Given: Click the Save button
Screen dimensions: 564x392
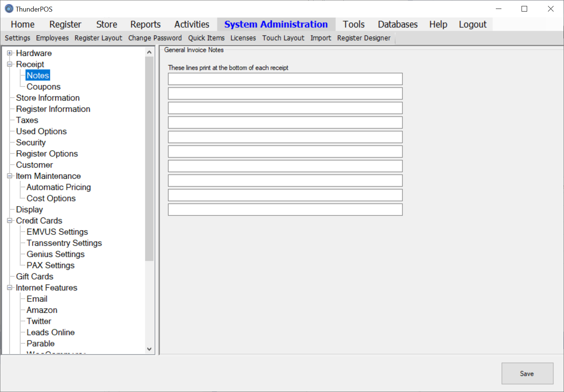Looking at the screenshot, I should click(x=527, y=373).
